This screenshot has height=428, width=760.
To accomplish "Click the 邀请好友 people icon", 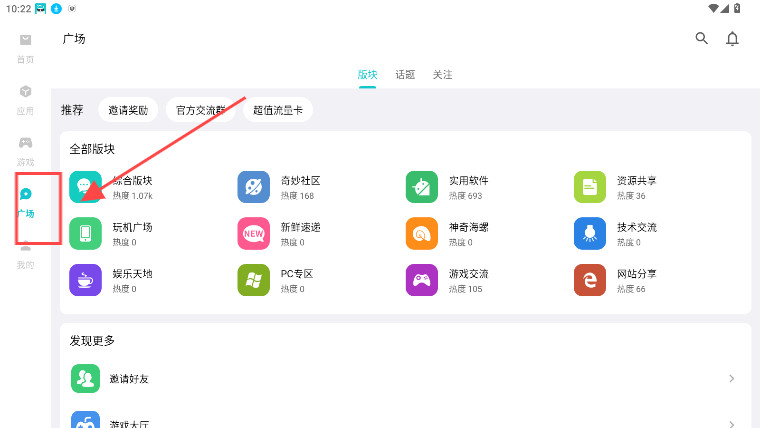I will point(85,378).
